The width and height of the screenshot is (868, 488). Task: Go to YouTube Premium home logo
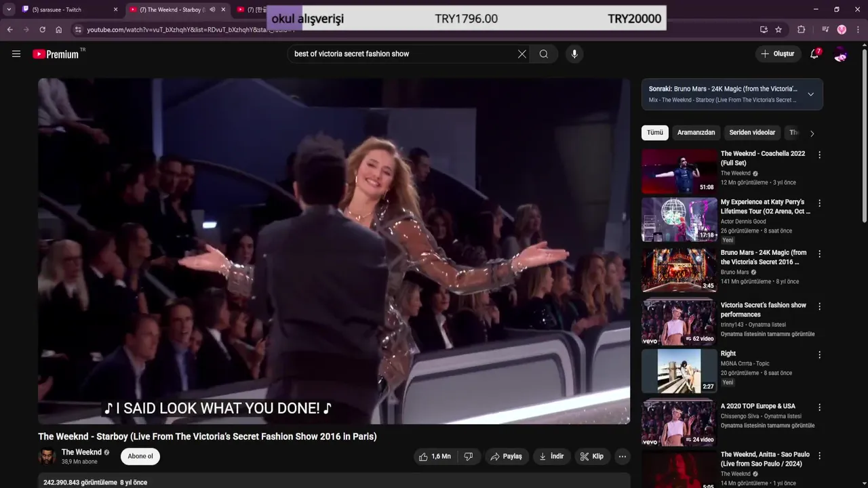tap(56, 54)
